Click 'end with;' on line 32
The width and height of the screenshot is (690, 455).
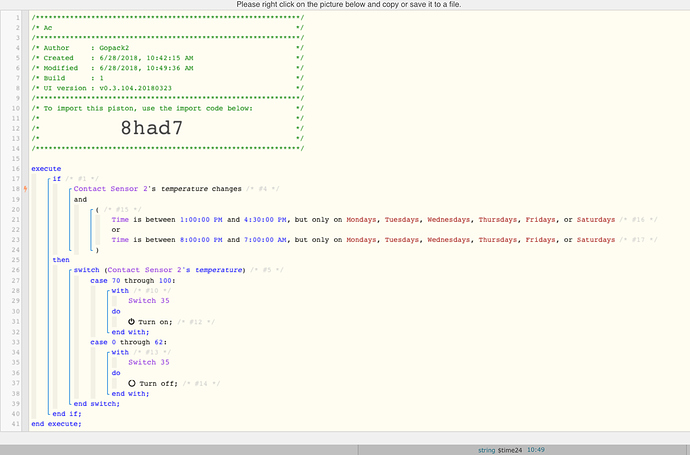pyautogui.click(x=130, y=332)
